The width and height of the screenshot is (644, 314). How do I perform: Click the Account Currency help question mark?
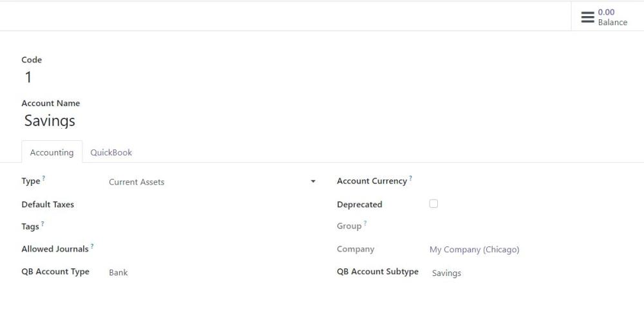[410, 178]
